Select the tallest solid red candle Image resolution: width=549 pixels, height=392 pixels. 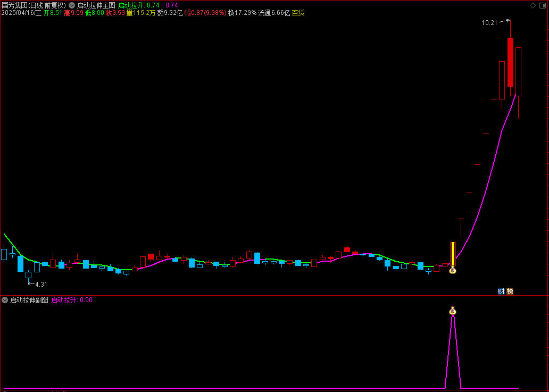coord(510,62)
